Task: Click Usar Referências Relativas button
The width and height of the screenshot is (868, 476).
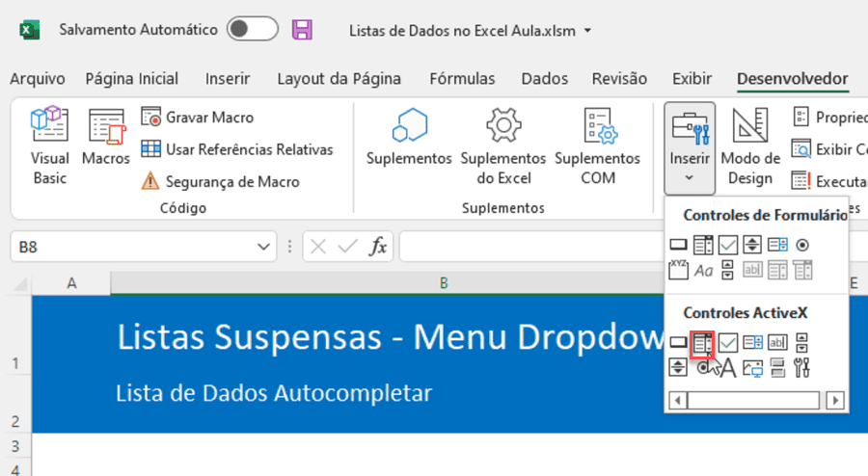Action: click(x=237, y=149)
